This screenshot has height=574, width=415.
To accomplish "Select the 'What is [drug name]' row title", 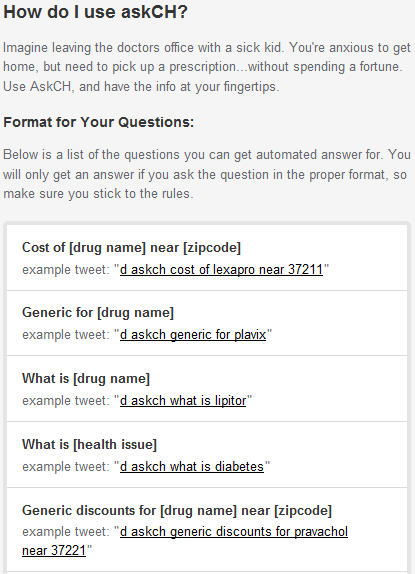I will (86, 379).
